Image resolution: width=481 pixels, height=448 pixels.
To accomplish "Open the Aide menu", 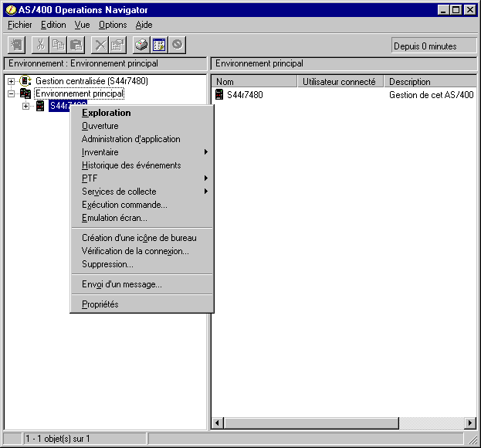I will 144,25.
